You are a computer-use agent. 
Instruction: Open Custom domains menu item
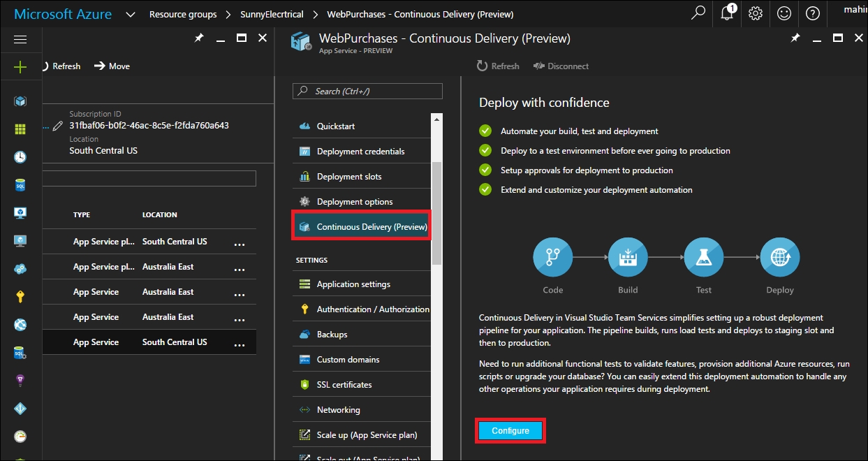point(361,360)
